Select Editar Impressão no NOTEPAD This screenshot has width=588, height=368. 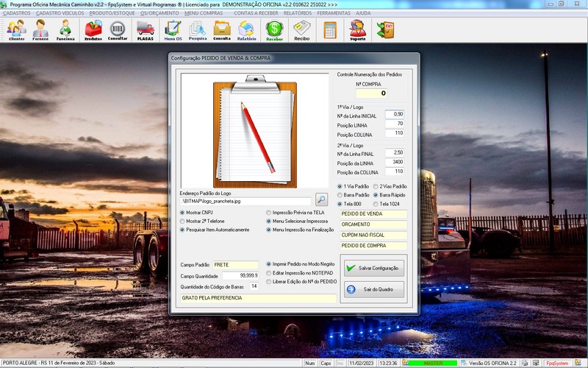click(x=269, y=272)
